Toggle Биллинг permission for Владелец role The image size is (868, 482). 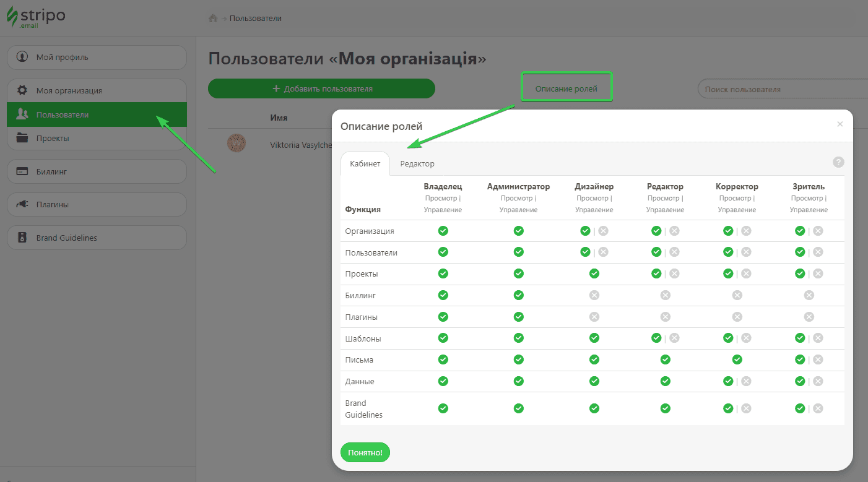[443, 295]
